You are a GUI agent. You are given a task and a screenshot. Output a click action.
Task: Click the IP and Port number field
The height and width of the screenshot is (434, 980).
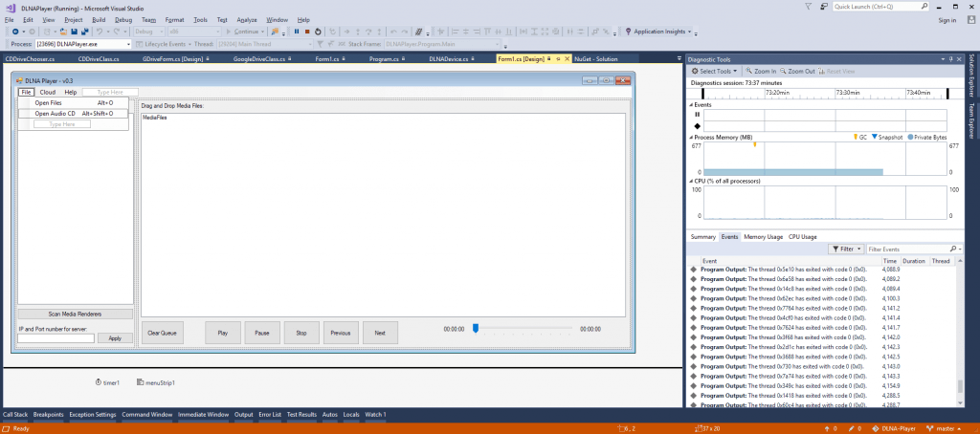pos(56,338)
